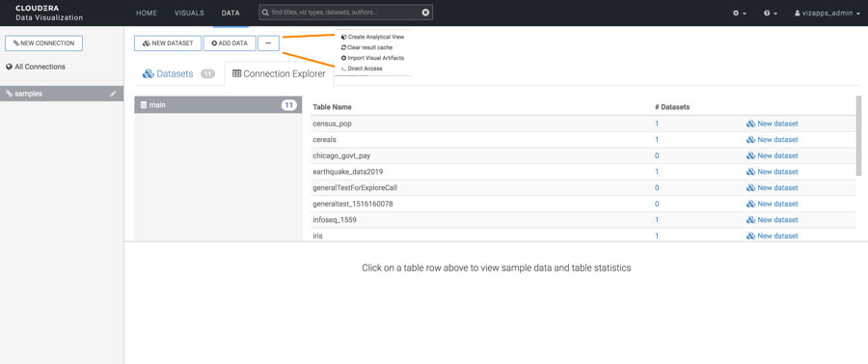Click the table list vertical scrollbar
The image size is (868, 364).
[858, 136]
